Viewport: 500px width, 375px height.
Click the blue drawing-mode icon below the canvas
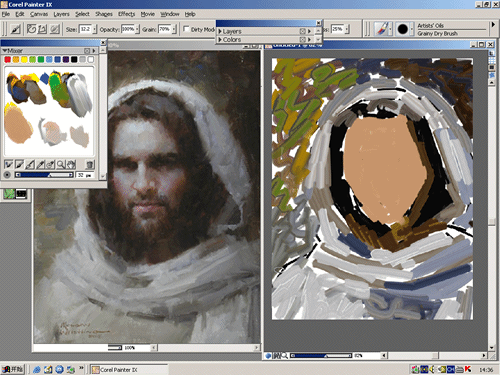tap(268, 356)
